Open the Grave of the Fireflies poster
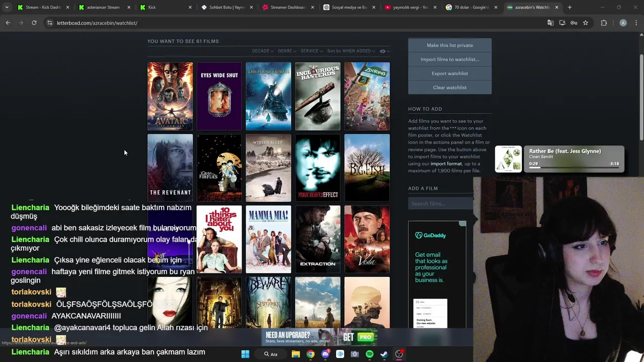 click(219, 167)
